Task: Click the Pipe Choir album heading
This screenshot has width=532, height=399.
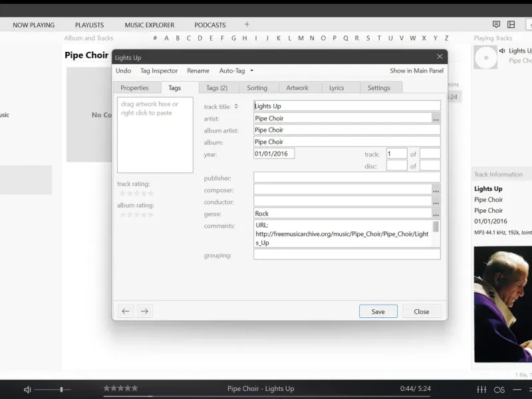Action: (x=86, y=55)
